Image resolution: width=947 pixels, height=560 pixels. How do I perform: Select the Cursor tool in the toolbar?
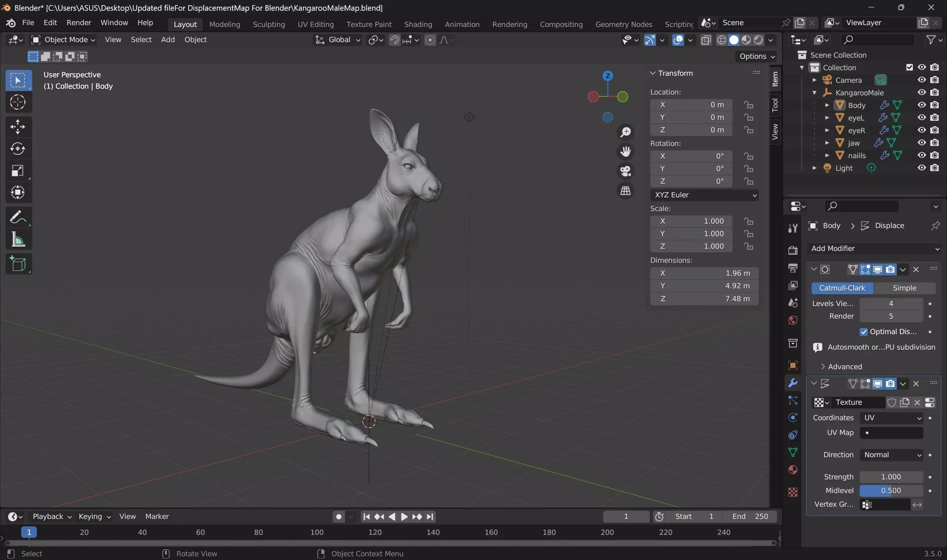(x=18, y=102)
